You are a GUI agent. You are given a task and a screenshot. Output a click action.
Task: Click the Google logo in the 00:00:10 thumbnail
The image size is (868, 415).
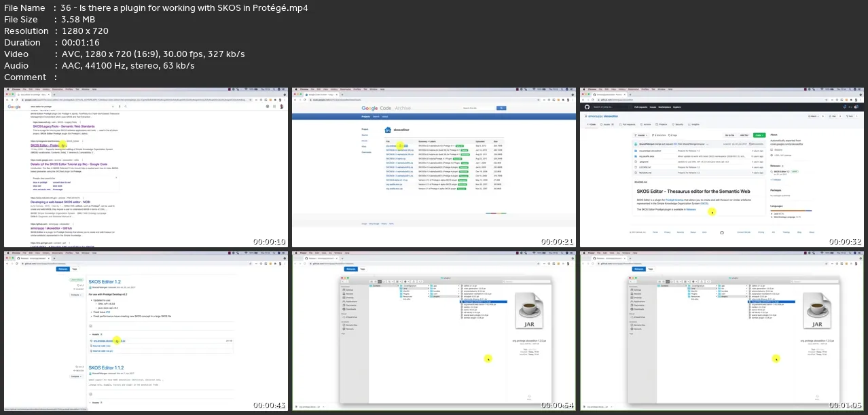[14, 107]
